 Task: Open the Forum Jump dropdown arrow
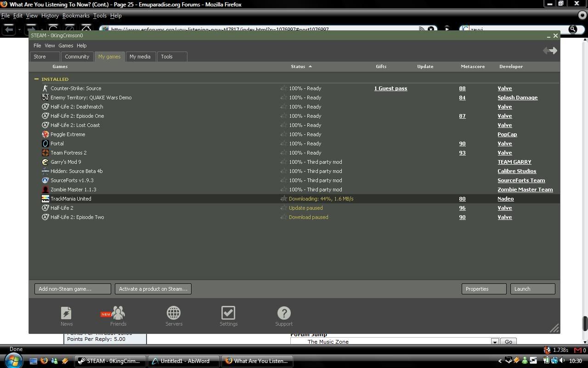pyautogui.click(x=495, y=342)
